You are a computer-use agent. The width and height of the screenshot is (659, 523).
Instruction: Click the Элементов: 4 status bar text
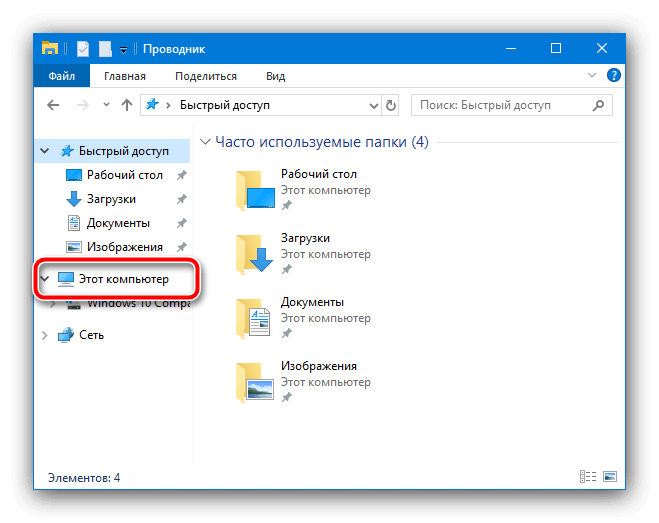(x=84, y=478)
